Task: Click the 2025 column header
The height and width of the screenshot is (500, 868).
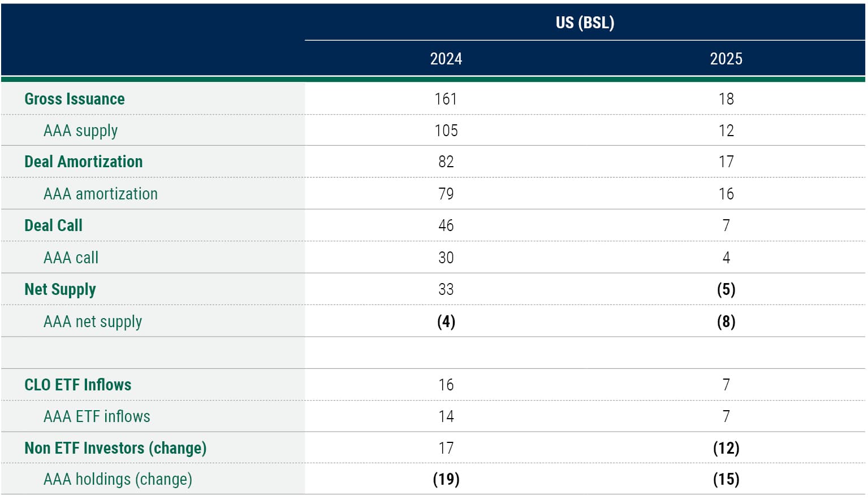Action: pos(727,58)
